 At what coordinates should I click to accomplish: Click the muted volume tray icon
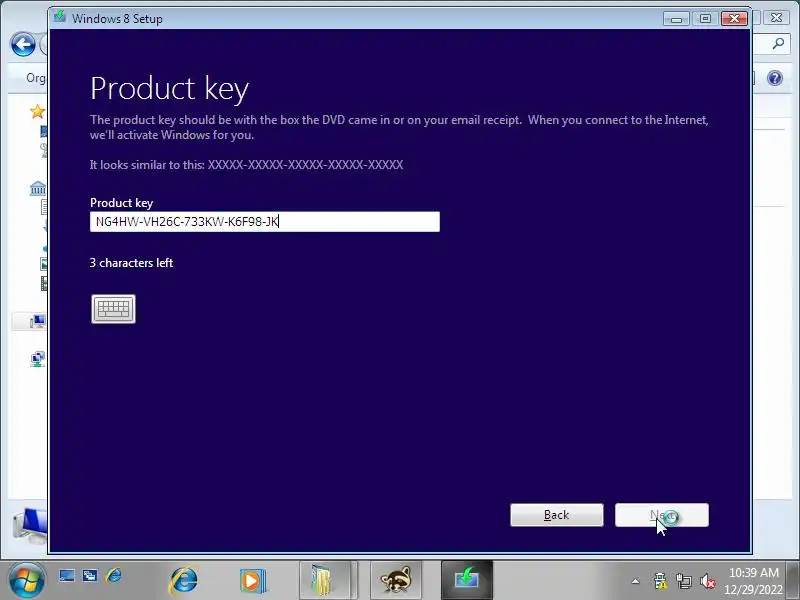707,581
